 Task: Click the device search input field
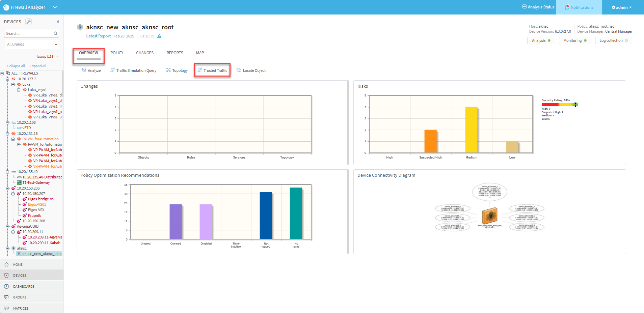click(x=29, y=33)
